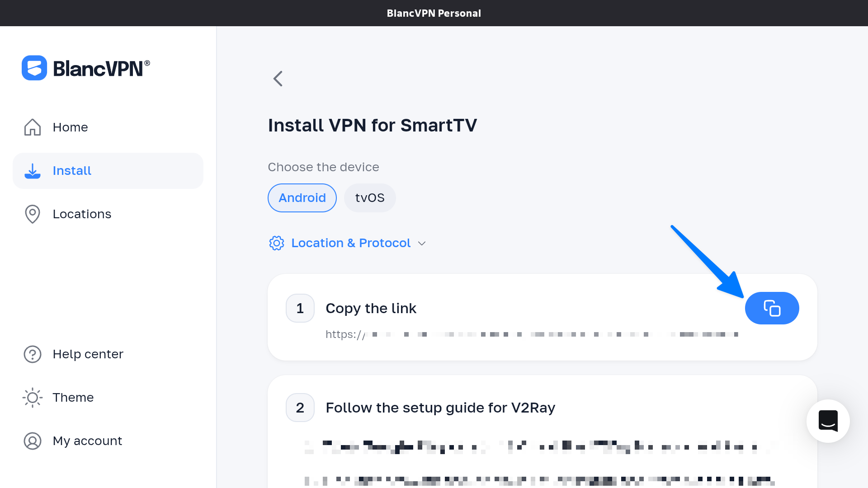Click the gear icon beside Location & Protocol

pyautogui.click(x=277, y=243)
